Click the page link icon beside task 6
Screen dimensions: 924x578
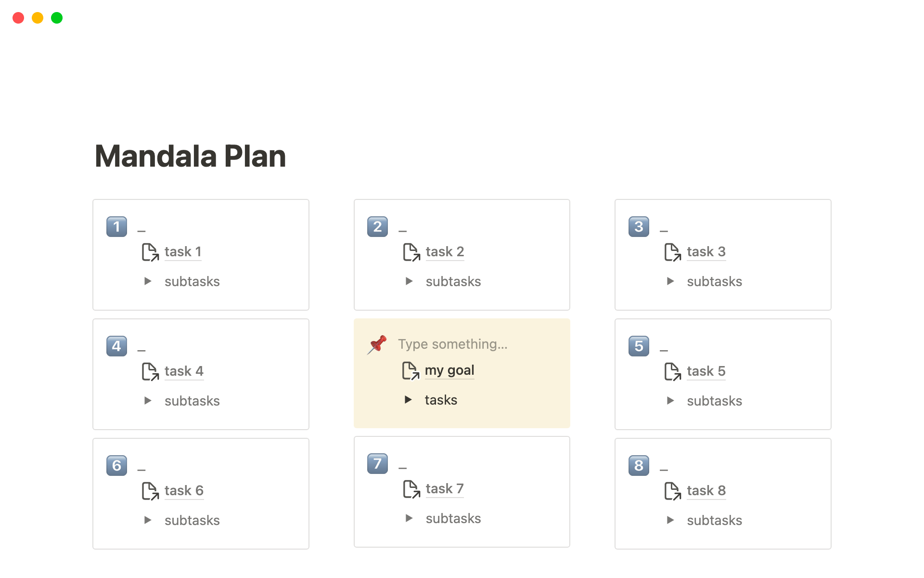coord(150,491)
